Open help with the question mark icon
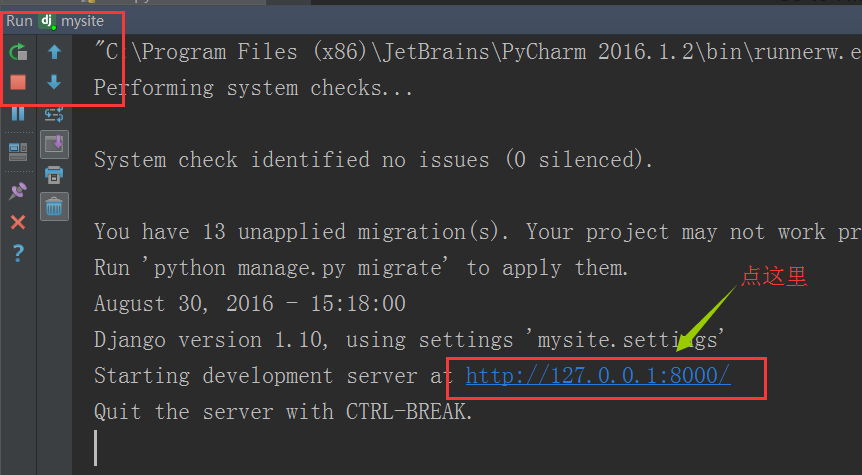Viewport: 862px width, 475px height. (x=18, y=253)
